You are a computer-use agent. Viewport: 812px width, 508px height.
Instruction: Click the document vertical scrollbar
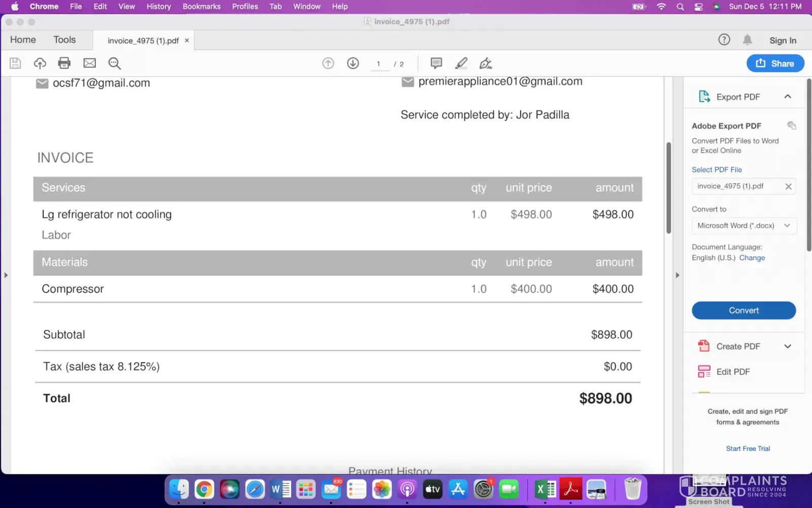[668, 188]
